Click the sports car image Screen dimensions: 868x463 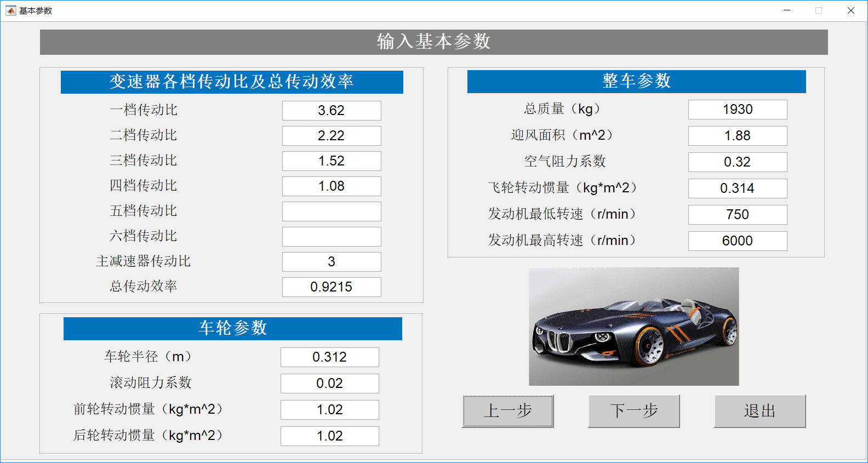click(633, 327)
